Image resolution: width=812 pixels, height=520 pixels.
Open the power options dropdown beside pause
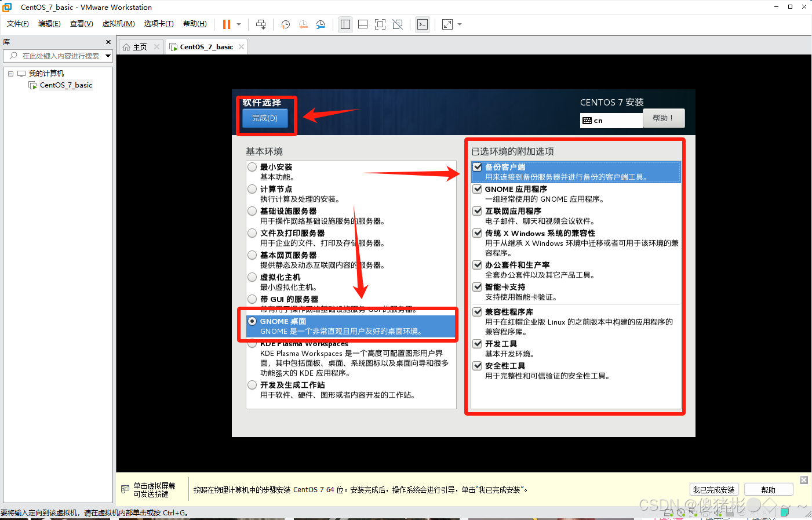click(x=239, y=24)
